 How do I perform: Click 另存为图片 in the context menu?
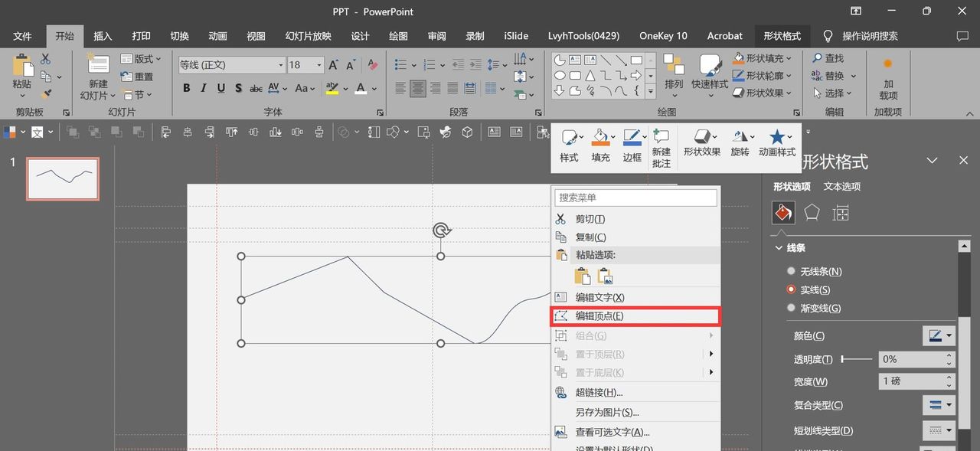pyautogui.click(x=607, y=412)
